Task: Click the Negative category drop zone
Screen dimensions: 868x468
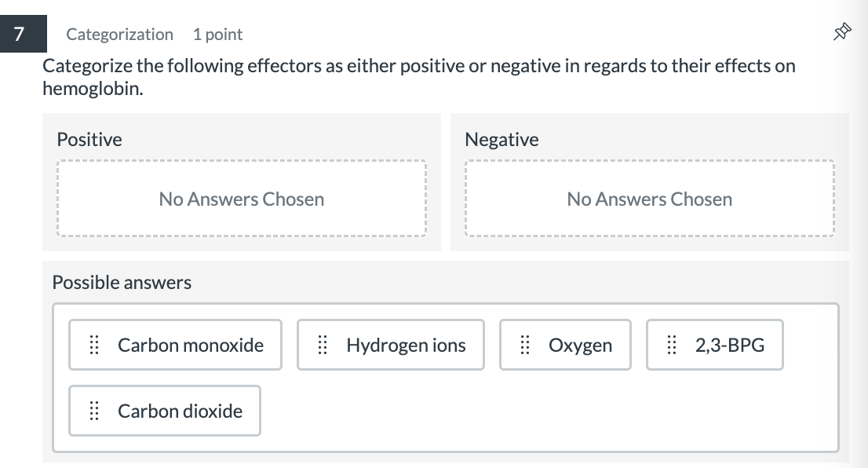Action: coord(650,199)
